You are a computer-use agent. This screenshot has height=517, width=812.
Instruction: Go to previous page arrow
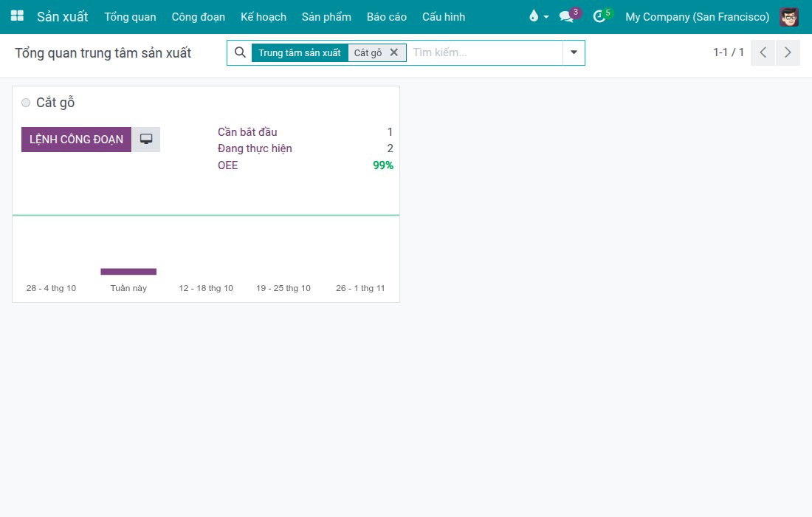click(763, 52)
